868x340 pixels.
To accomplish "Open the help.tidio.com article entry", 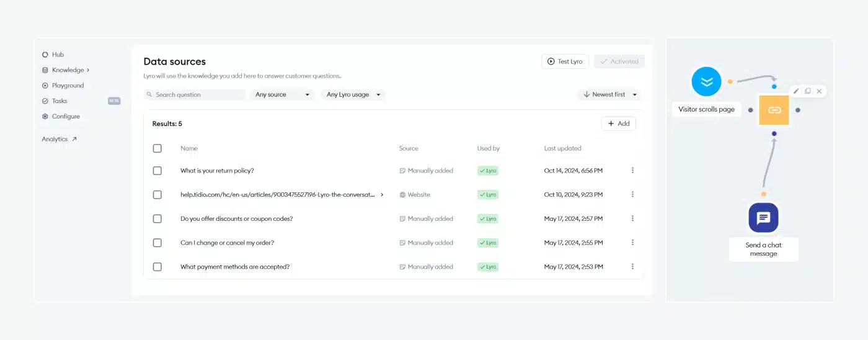I will [278, 195].
